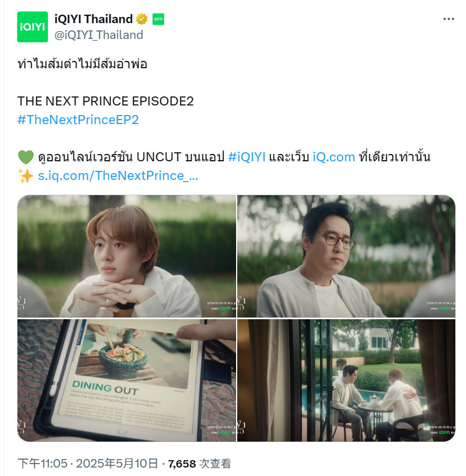Open the #TheNextPrinceEP2 hashtag
The width and height of the screenshot is (466, 476).
78,120
